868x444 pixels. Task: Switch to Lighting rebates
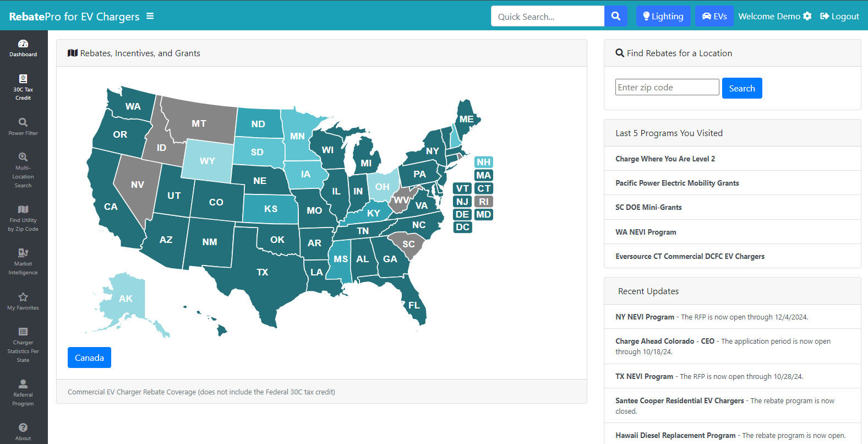click(663, 16)
